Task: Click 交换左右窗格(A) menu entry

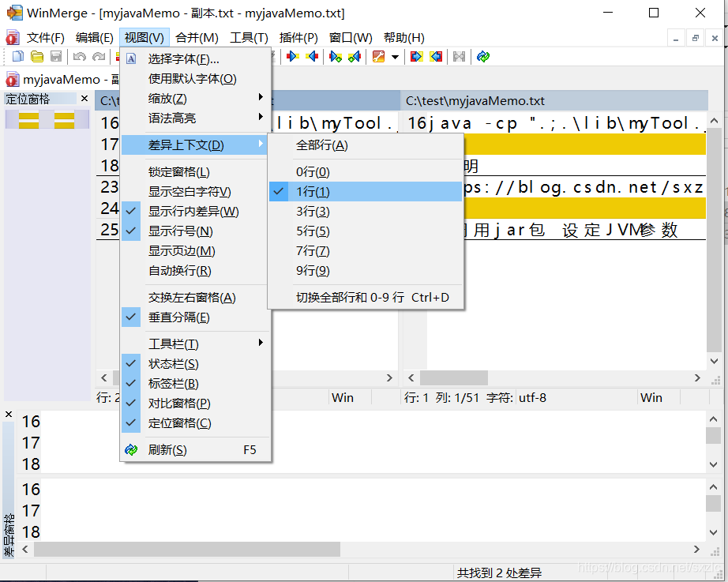Action: [x=194, y=297]
